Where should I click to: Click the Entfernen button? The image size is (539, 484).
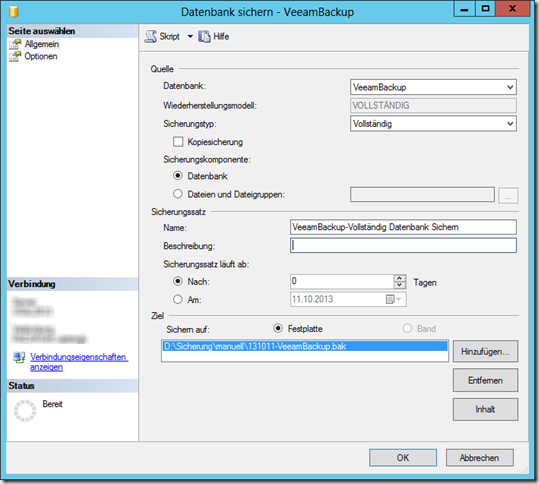(x=485, y=380)
